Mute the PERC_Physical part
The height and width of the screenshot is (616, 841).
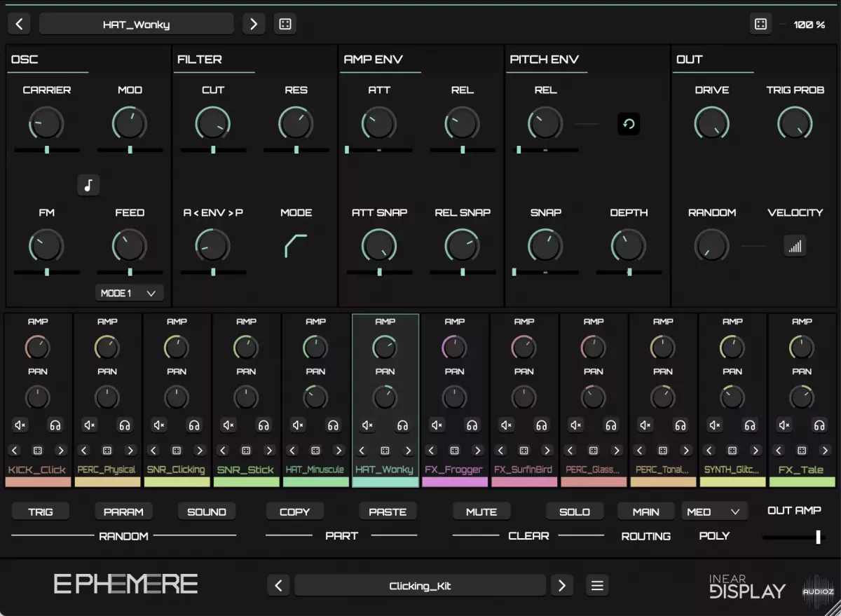tap(90, 425)
